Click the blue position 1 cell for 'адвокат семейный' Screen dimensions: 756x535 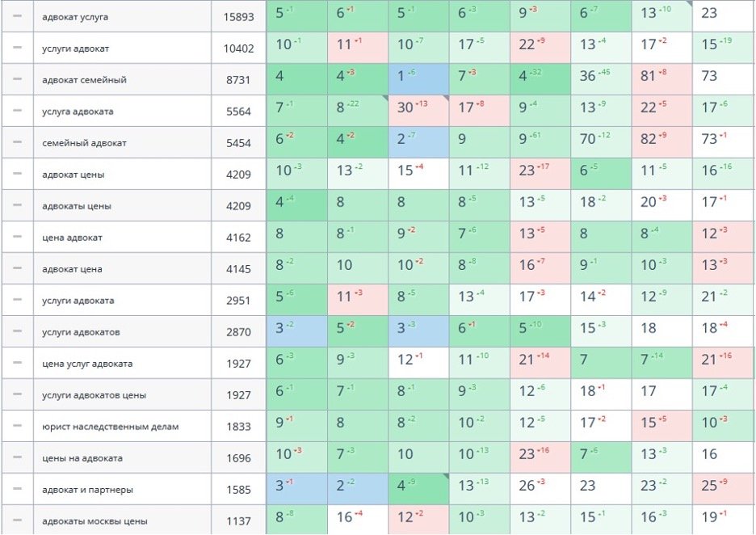coord(418,79)
